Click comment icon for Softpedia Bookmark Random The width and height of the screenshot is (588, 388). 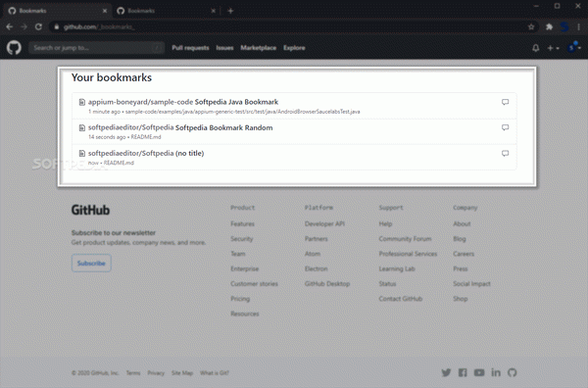click(x=505, y=127)
